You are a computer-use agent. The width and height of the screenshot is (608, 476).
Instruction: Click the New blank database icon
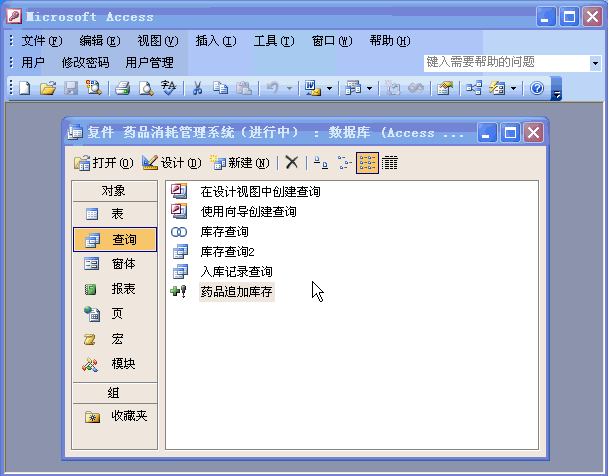[25, 88]
